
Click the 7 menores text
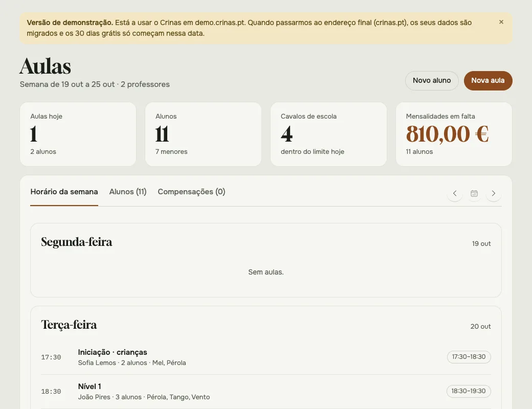tap(171, 152)
